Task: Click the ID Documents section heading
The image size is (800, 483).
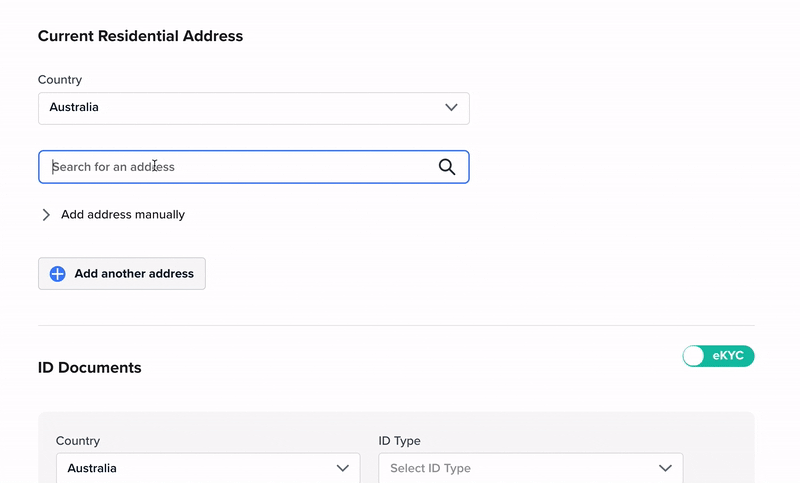Action: (90, 368)
